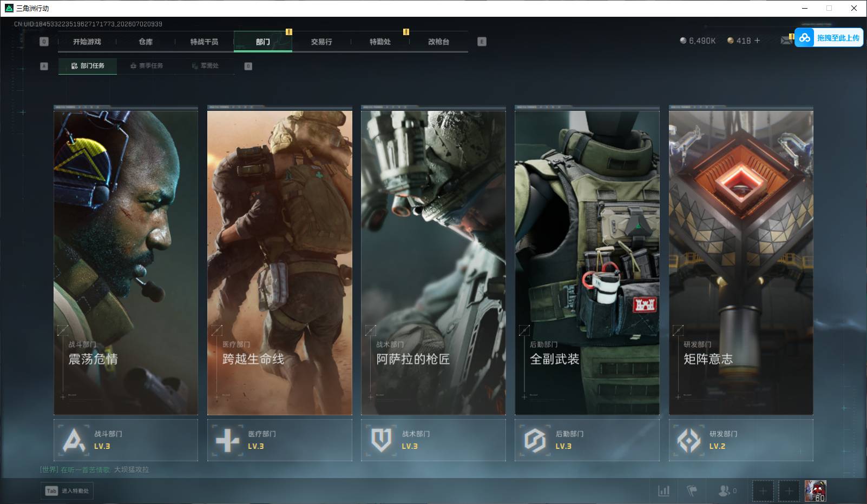
Task: Click the A key sub-tab icon
Action: tap(44, 66)
